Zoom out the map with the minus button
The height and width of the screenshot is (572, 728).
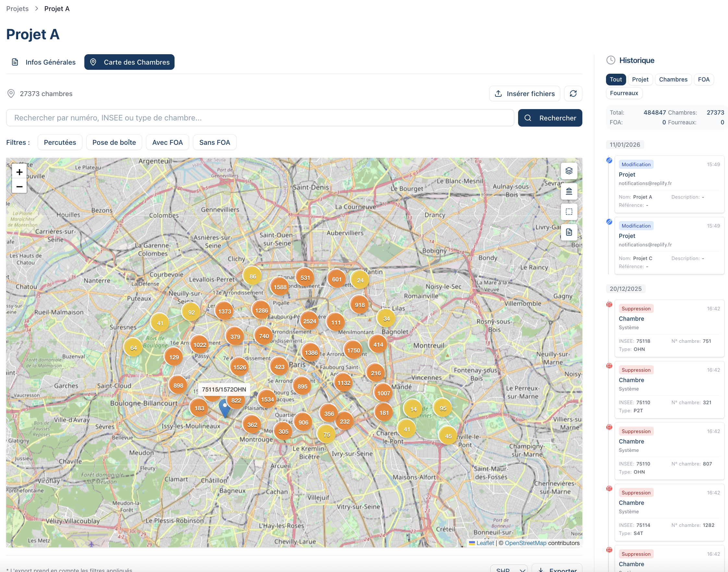click(x=19, y=187)
